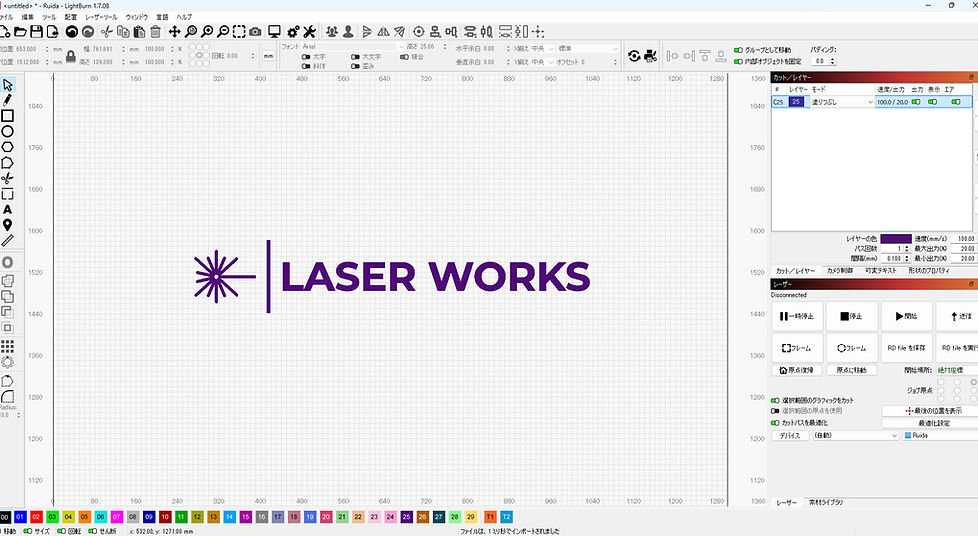Screen dimensions: 978x536
Task: Toggle the aspect ratio lock icon
Action: 70,56
